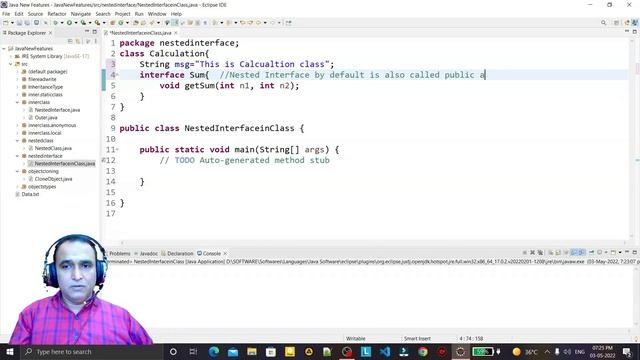Select NestedClass.java in the tree
The height and width of the screenshot is (360, 640).
click(x=53, y=148)
